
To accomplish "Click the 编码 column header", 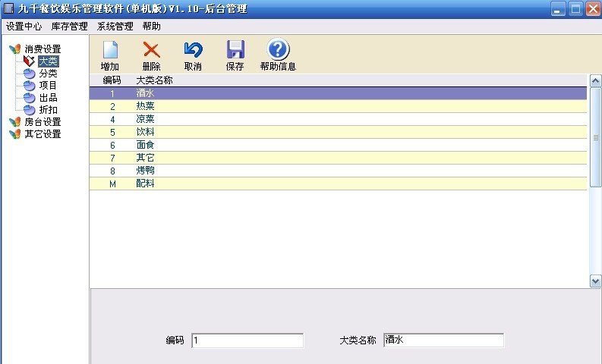I will [x=112, y=80].
